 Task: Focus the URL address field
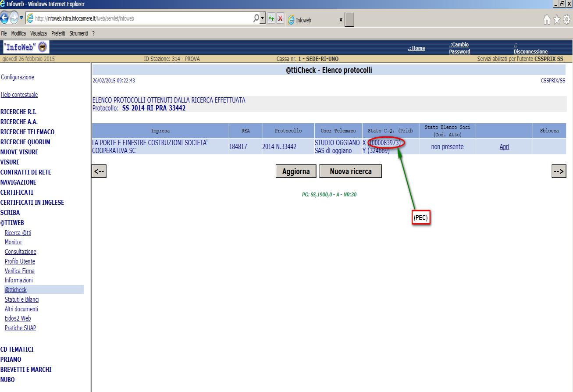(139, 19)
